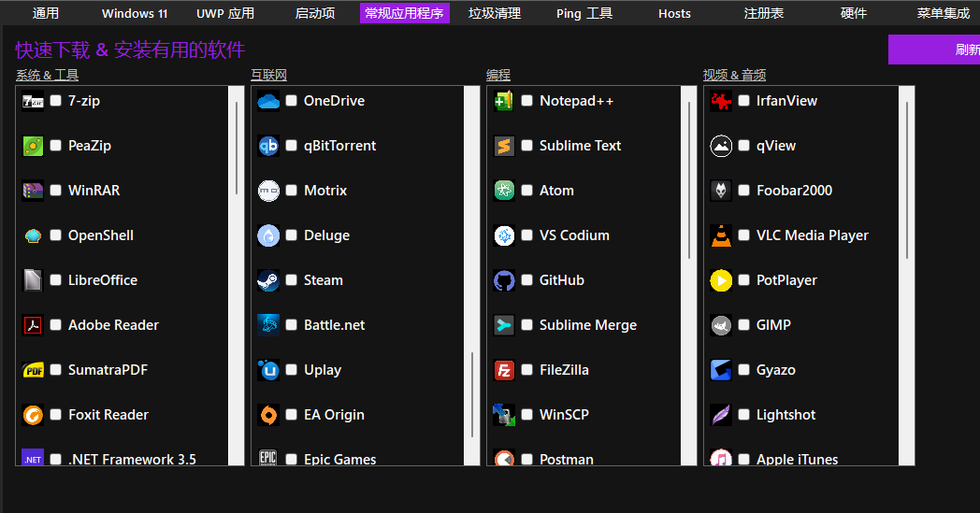Click the VLC Media Player cone icon
980x513 pixels.
721,235
